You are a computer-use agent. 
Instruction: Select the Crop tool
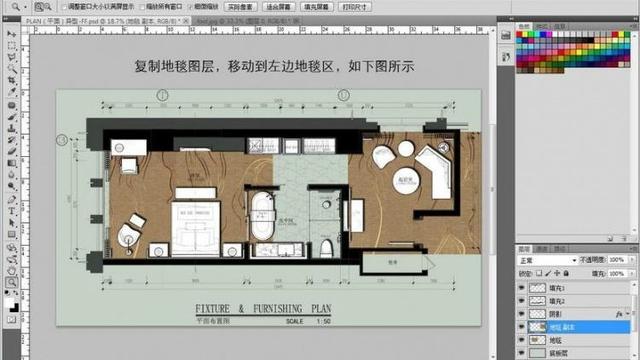click(11, 81)
